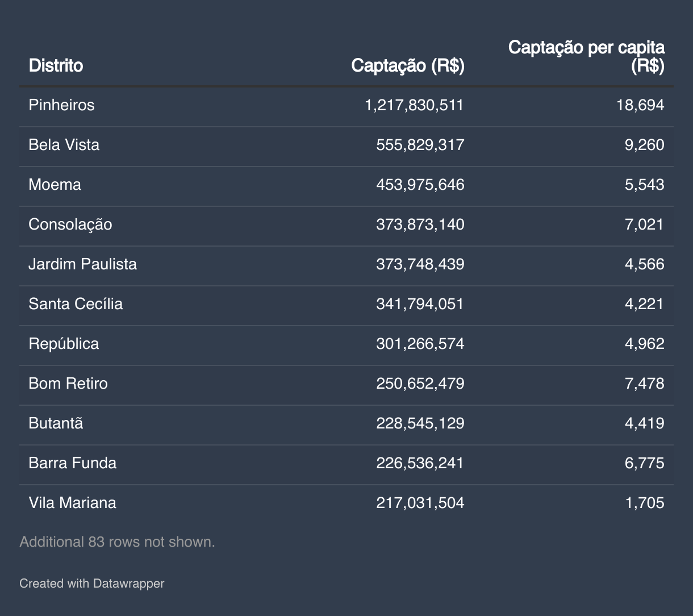Open the Created with Datawrapper link

(x=91, y=583)
